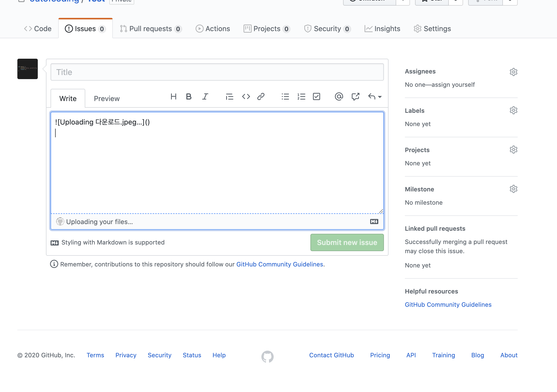Open the Pull requests tab

151,29
